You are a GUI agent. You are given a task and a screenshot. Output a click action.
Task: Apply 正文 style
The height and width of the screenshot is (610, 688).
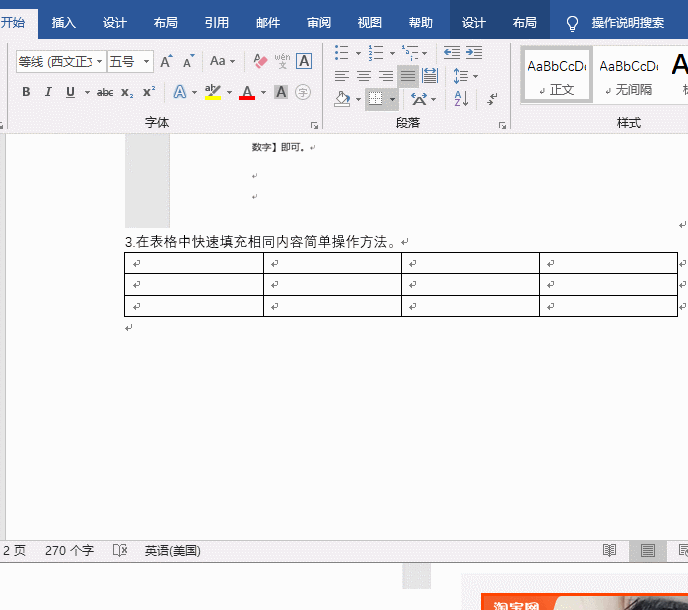click(x=556, y=75)
